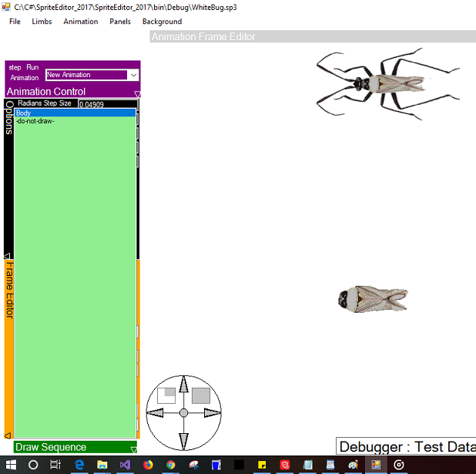Open Google Chrome from the taskbar
Screen dimensions: 476x474
(x=171, y=465)
